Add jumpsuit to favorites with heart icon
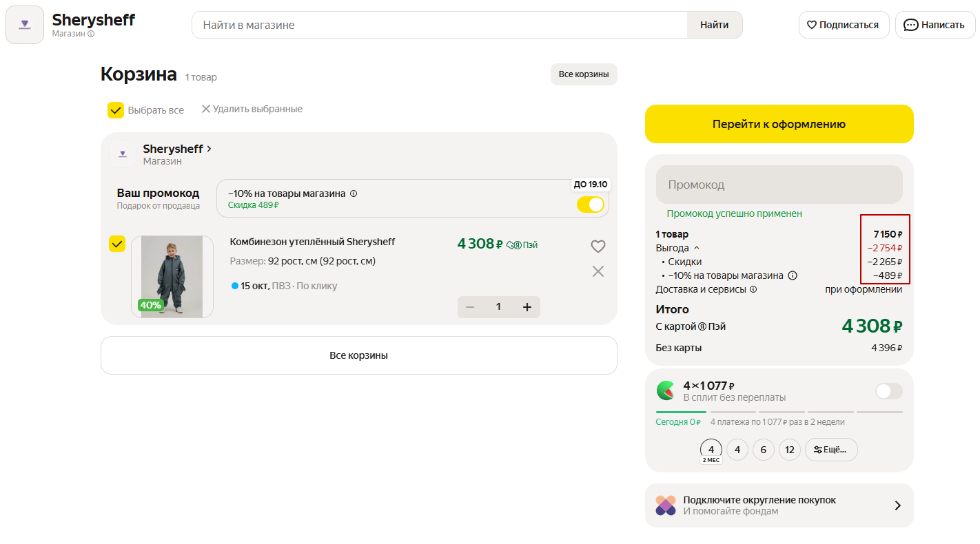This screenshot has width=980, height=544. (598, 246)
